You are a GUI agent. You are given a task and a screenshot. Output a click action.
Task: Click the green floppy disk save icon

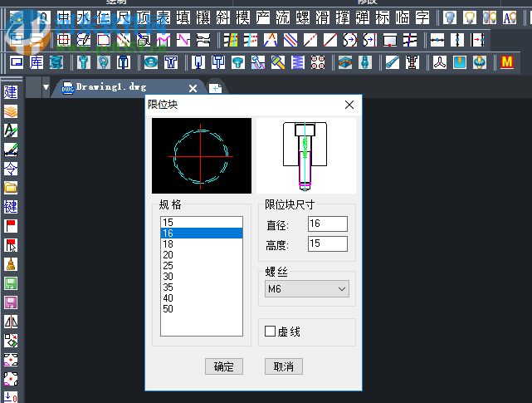click(x=11, y=283)
